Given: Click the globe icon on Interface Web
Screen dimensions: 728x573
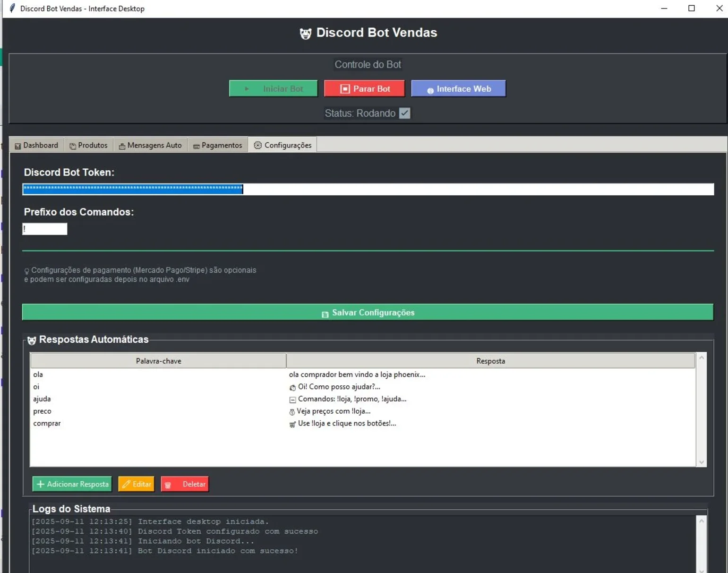Looking at the screenshot, I should click(x=430, y=90).
